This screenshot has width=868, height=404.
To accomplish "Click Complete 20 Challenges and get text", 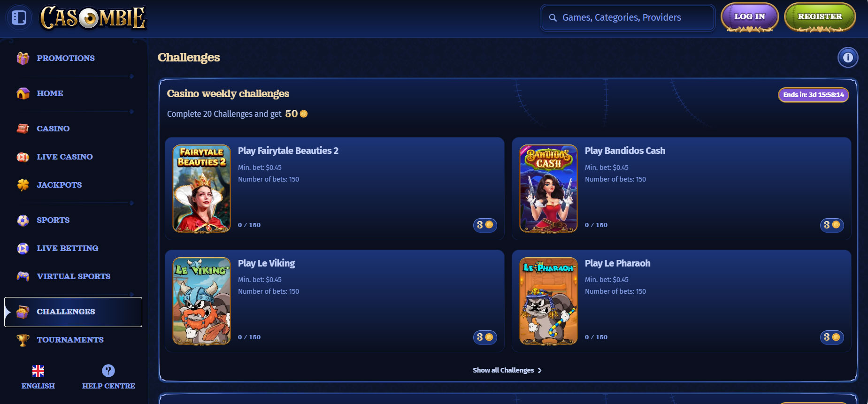I will point(224,114).
